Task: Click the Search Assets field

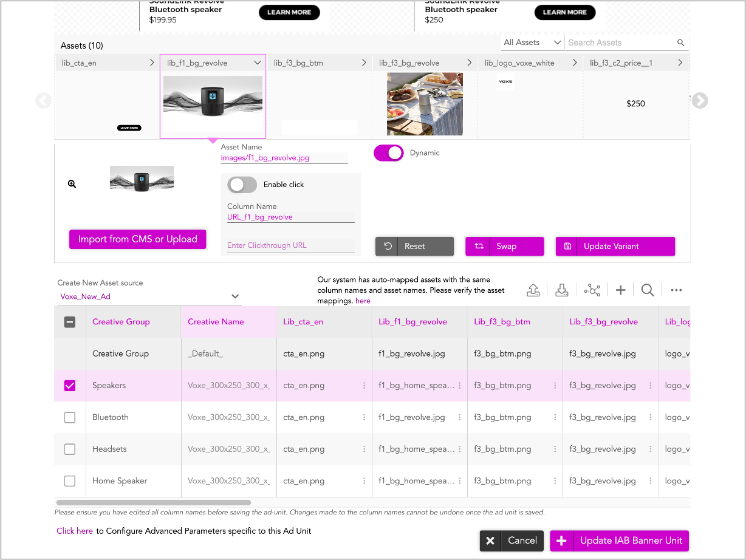Action: (x=621, y=43)
